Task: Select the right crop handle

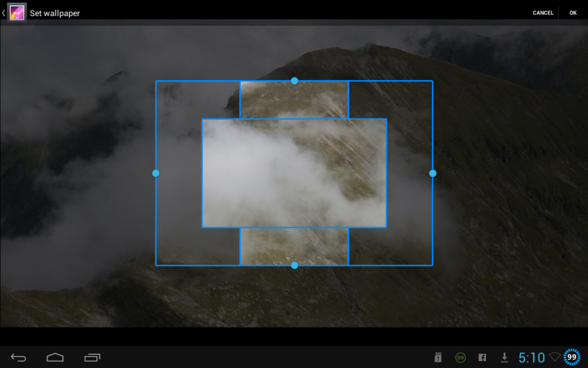Action: pyautogui.click(x=433, y=173)
